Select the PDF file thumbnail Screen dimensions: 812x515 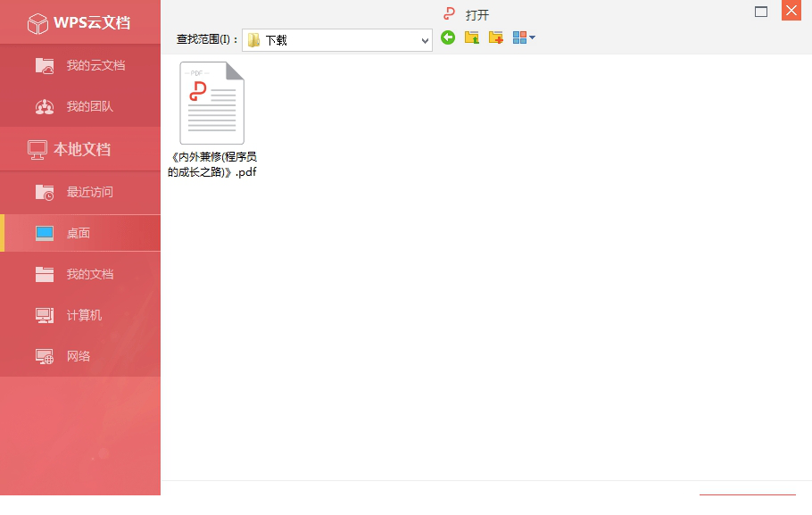click(x=212, y=103)
